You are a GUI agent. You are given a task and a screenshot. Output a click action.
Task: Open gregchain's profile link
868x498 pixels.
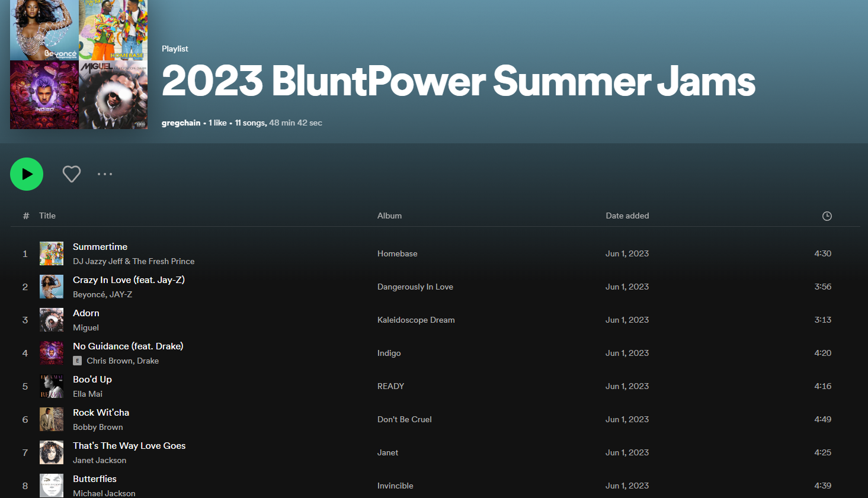(181, 123)
